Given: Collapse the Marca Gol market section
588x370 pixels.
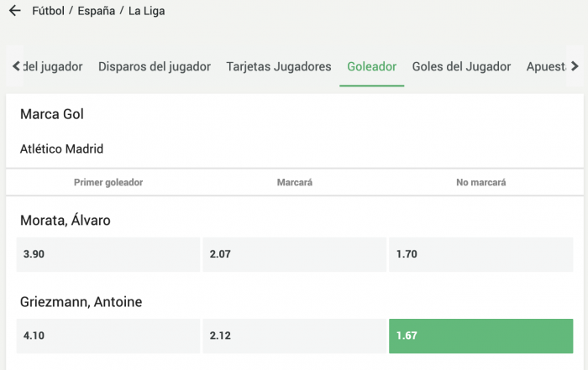Looking at the screenshot, I should [x=52, y=114].
